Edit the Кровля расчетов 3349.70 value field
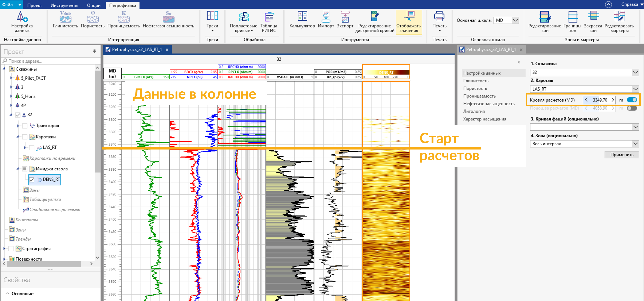Screen dimensions: 644x301 tap(600, 100)
